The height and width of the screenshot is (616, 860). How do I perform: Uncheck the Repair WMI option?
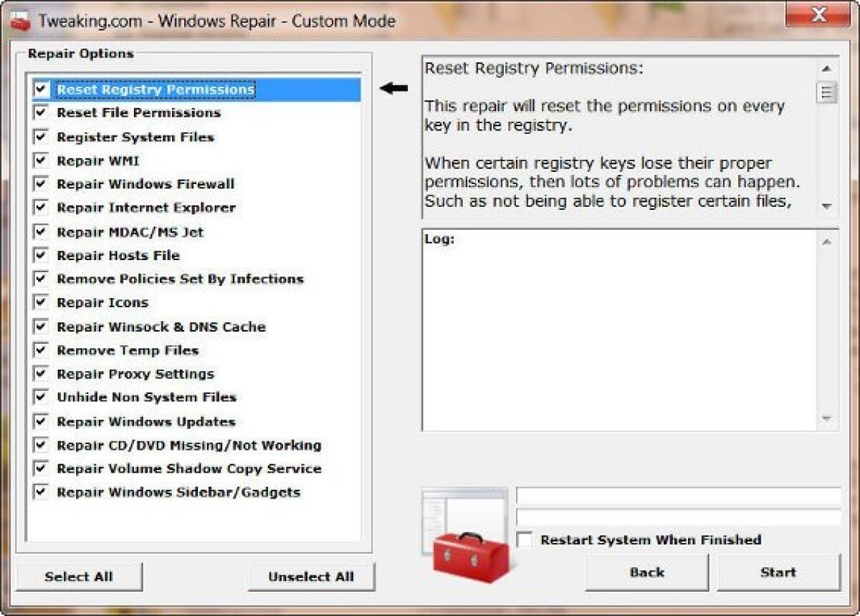point(42,160)
